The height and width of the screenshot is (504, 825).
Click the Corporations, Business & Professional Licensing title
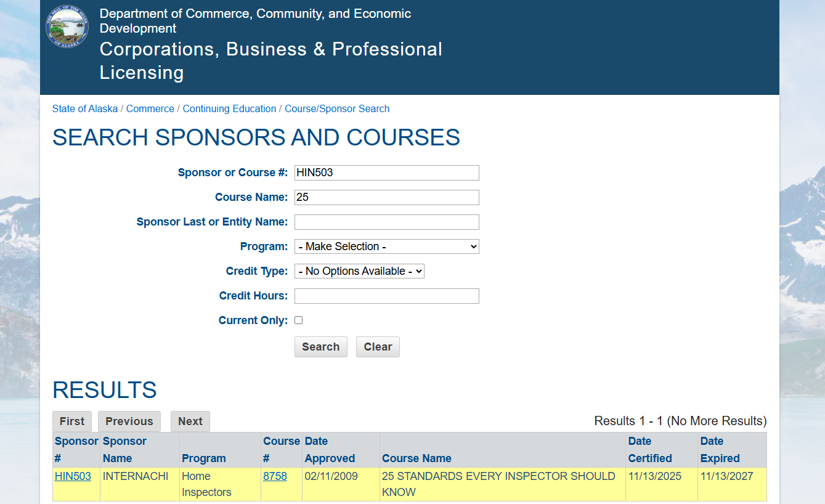point(270,61)
